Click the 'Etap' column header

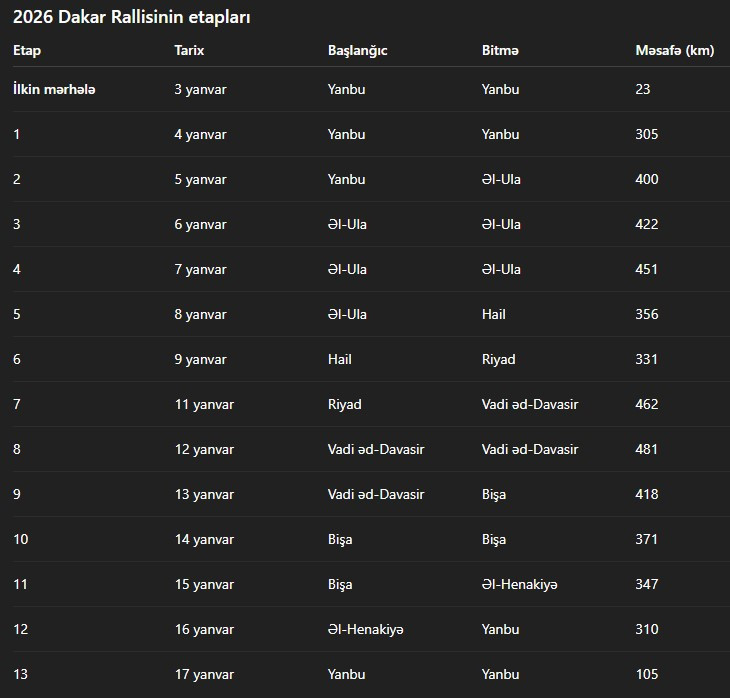27,50
